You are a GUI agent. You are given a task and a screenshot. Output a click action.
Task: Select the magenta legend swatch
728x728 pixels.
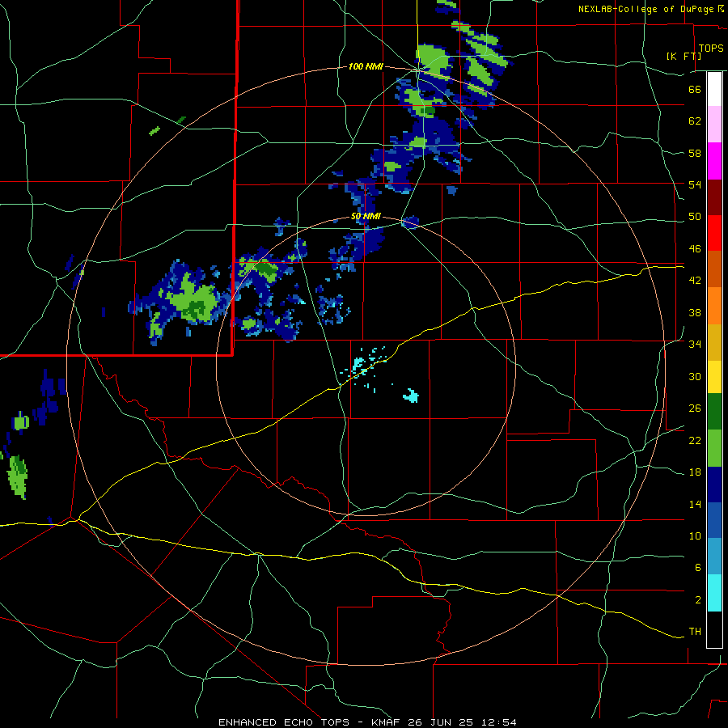click(x=714, y=161)
